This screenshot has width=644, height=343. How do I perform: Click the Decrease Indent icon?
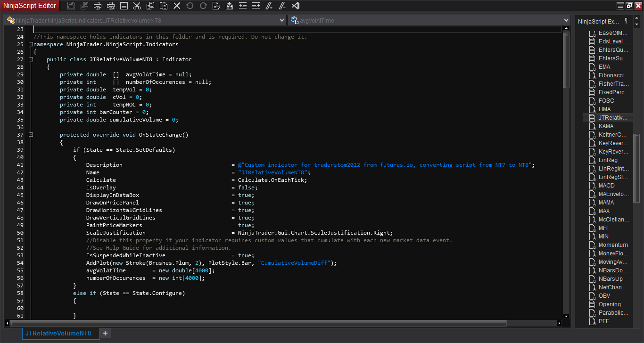pos(243,6)
